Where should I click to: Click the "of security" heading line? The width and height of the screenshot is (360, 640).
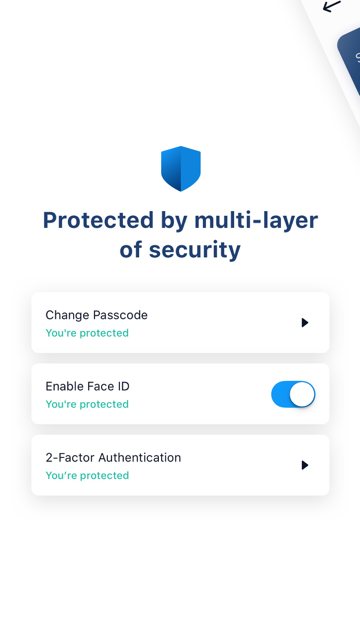(180, 250)
